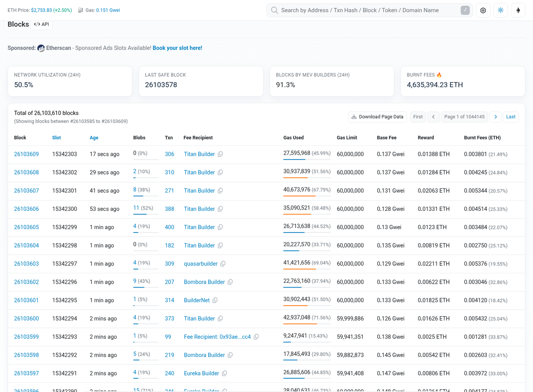The height and width of the screenshot is (392, 533).
Task: Click the 0.151 Gwei gas tracker link
Action: coord(108,10)
